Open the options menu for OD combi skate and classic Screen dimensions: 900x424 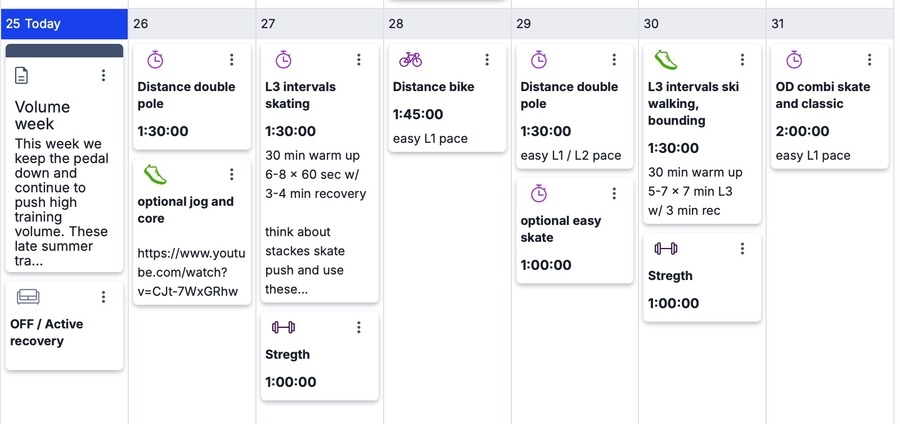(870, 60)
